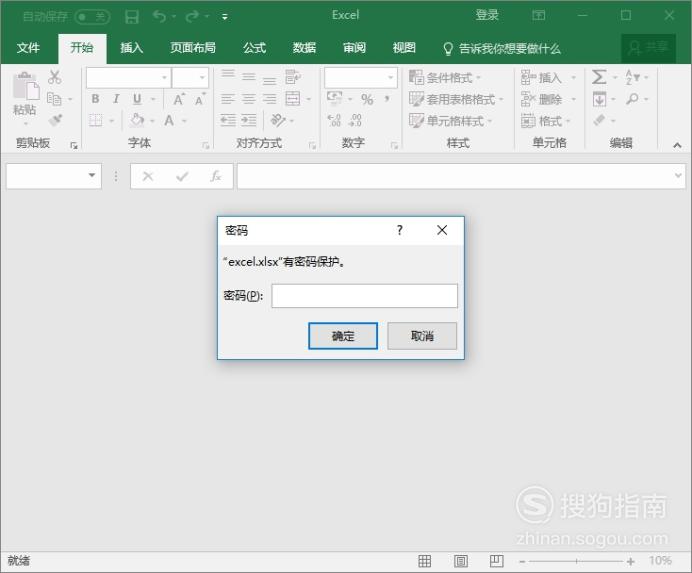692x573 pixels.
Task: Click the Middle Align icon
Action: coord(249,77)
